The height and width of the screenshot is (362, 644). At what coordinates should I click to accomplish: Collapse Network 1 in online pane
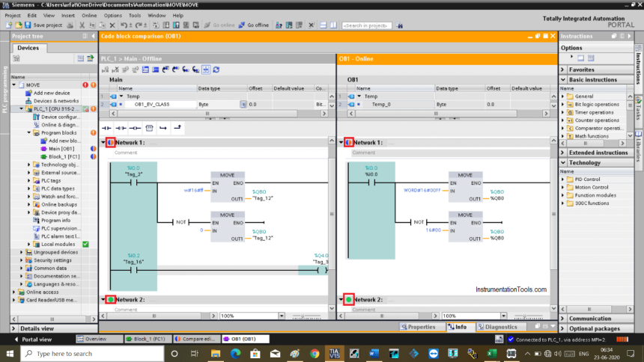coord(341,142)
